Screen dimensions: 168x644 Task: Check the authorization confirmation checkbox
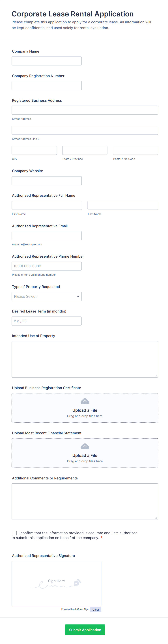(14, 533)
